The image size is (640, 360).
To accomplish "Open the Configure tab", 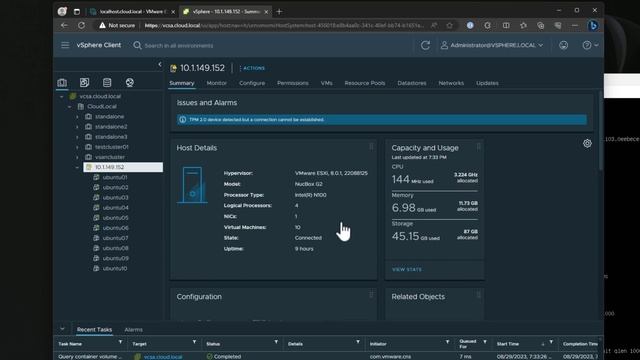I will 252,83.
